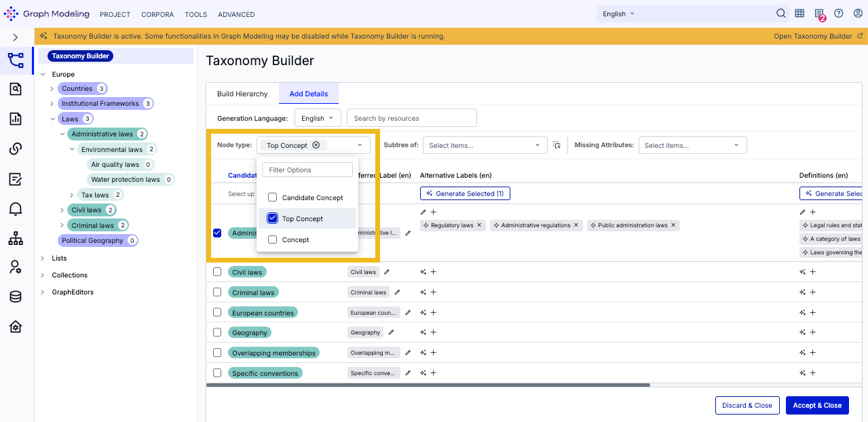Open the Missing Attributes dropdown
The image size is (868, 422).
pos(692,145)
